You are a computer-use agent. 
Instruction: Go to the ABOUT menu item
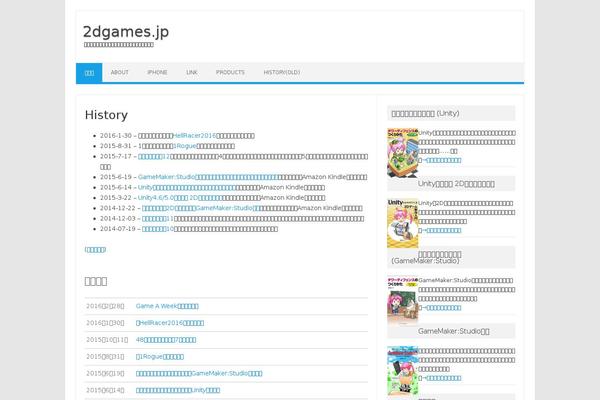[119, 72]
